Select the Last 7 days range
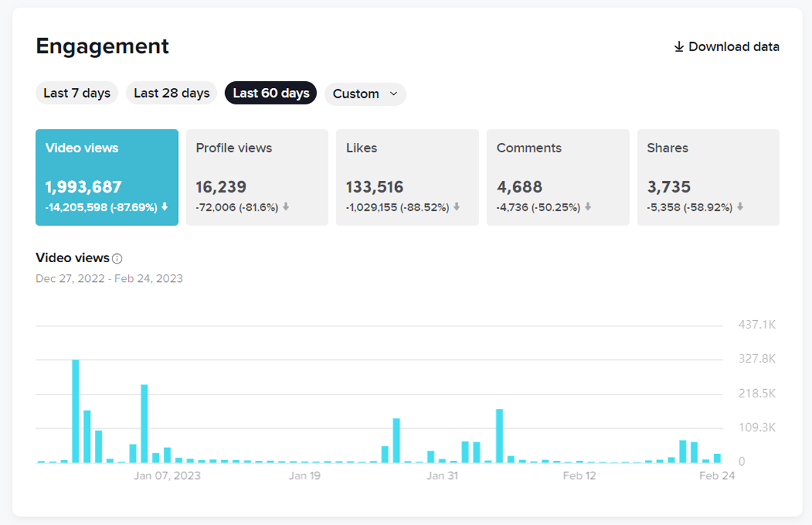 (x=77, y=94)
